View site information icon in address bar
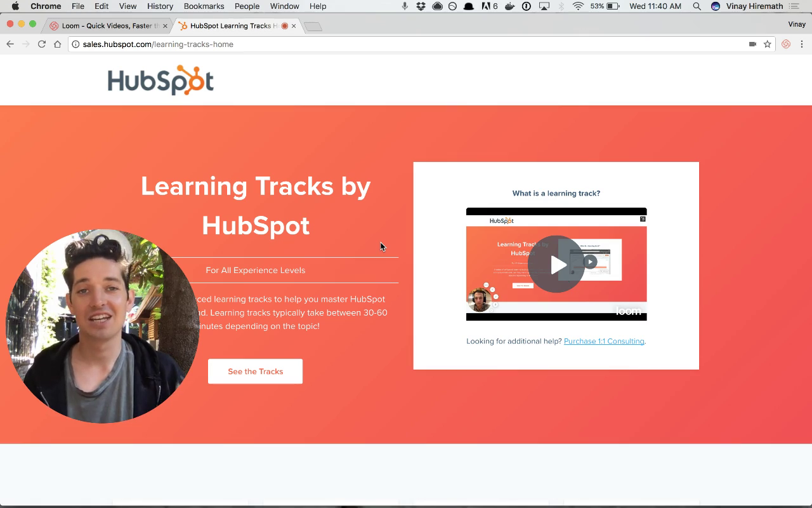The height and width of the screenshot is (508, 812). [76, 44]
